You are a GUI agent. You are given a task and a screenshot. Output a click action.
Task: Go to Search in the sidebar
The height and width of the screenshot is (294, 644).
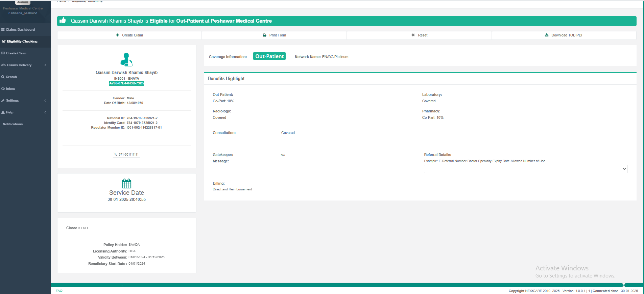[x=11, y=77]
